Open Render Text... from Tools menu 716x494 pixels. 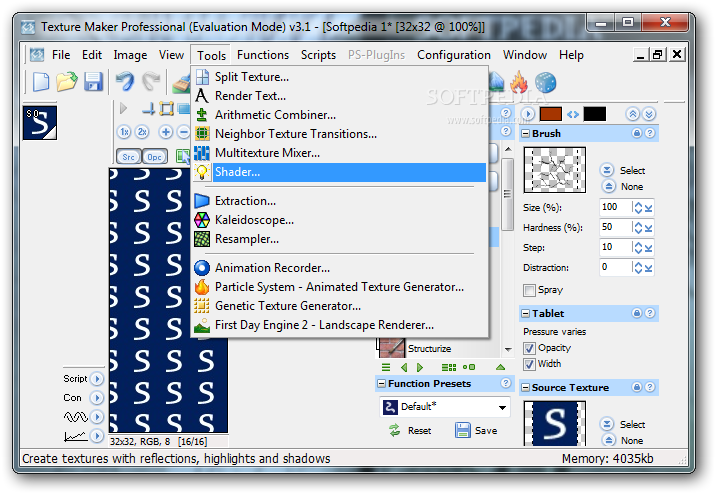tap(340, 96)
